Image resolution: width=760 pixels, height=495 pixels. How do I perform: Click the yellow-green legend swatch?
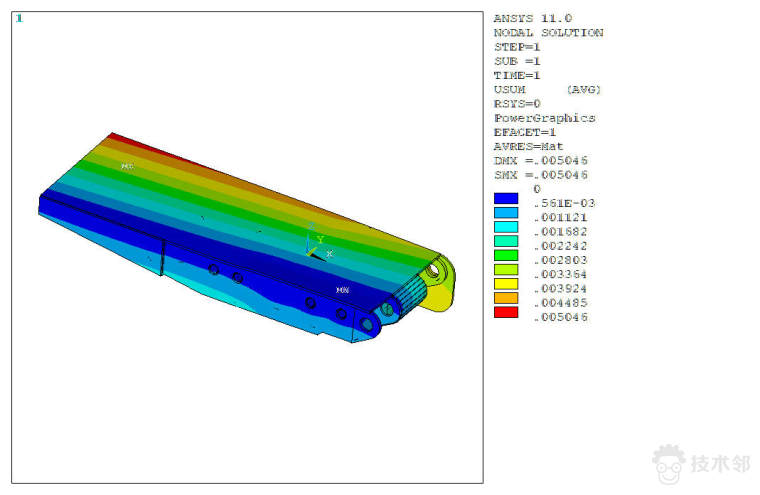[x=506, y=270]
